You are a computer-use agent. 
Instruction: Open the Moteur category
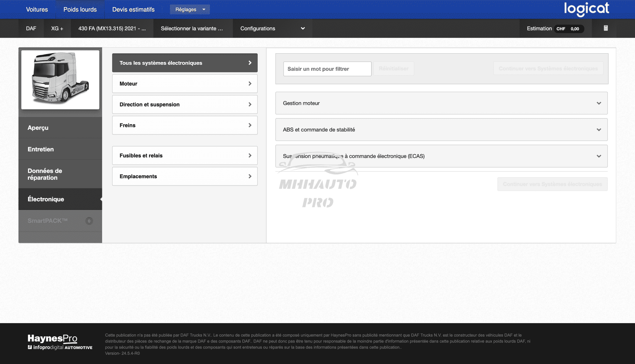coord(185,84)
